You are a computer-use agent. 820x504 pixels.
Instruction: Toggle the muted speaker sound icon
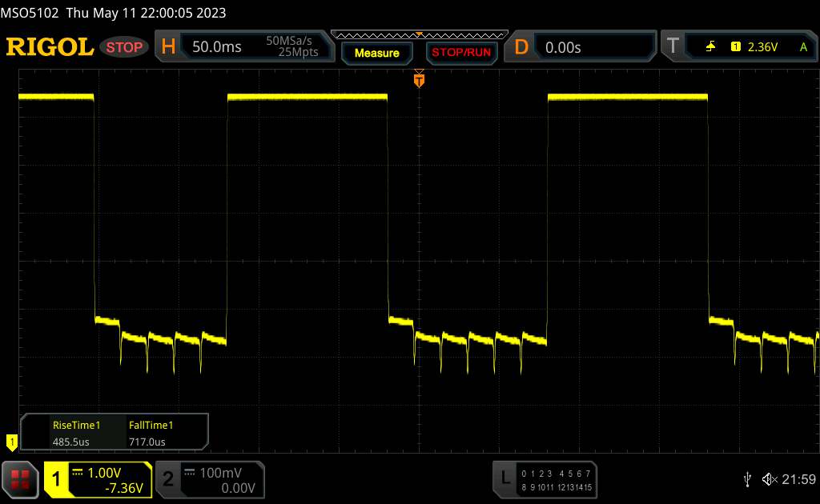click(769, 478)
